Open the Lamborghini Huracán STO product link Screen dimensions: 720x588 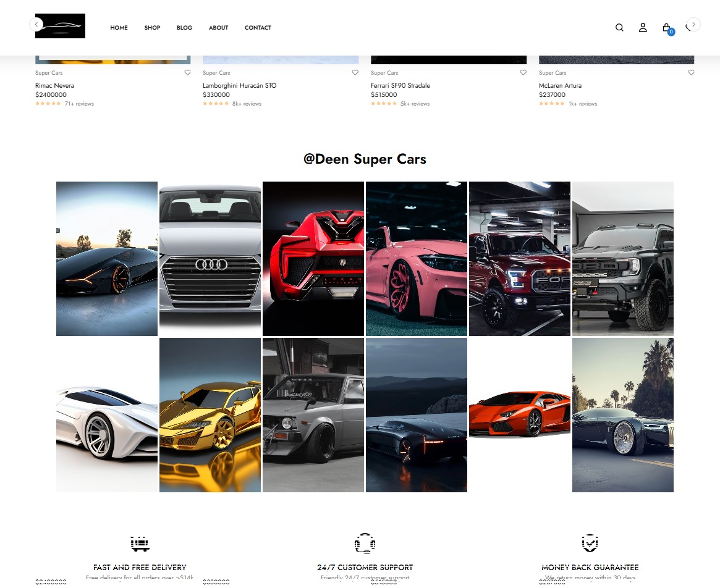(240, 85)
